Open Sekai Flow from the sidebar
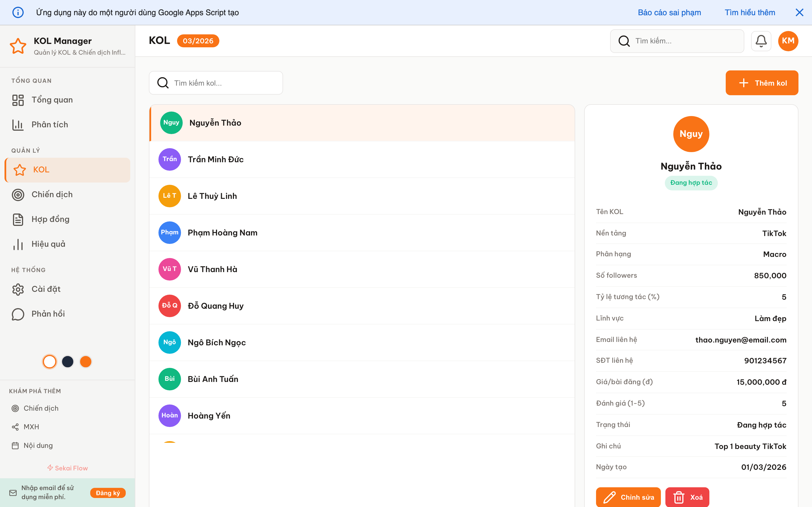The width and height of the screenshot is (812, 507). pyautogui.click(x=67, y=468)
